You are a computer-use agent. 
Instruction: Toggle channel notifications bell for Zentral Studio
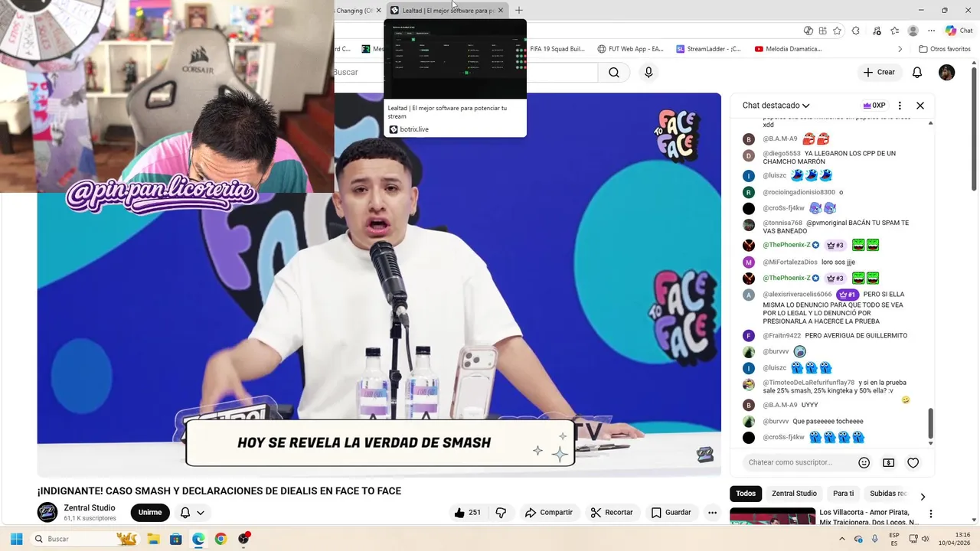pyautogui.click(x=185, y=513)
